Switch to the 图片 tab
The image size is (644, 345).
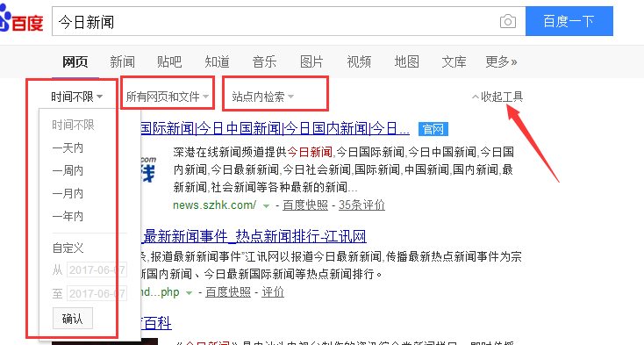(x=311, y=62)
